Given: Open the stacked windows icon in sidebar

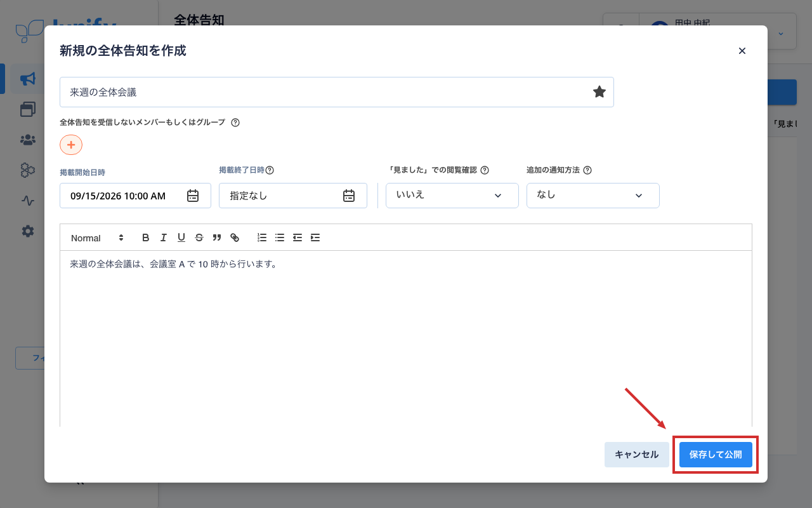Looking at the screenshot, I should click(28, 109).
